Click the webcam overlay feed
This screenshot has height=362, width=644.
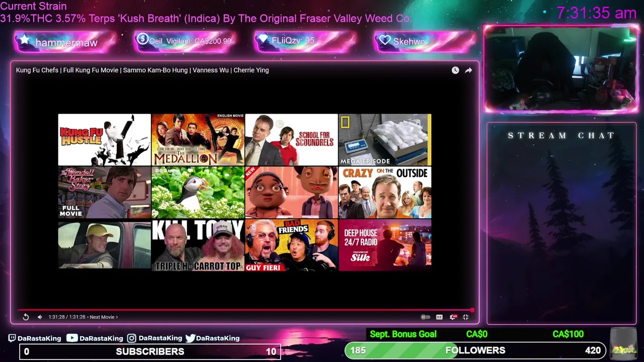pyautogui.click(x=560, y=69)
